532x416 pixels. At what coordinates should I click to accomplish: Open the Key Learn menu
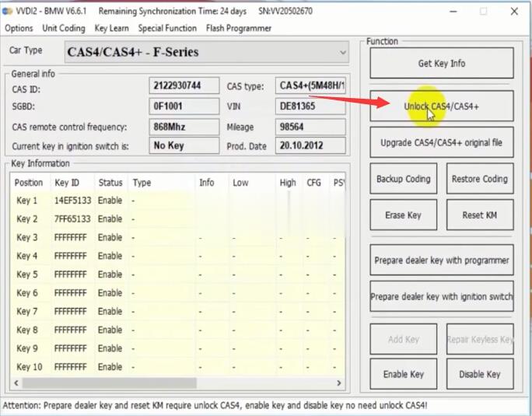112,29
